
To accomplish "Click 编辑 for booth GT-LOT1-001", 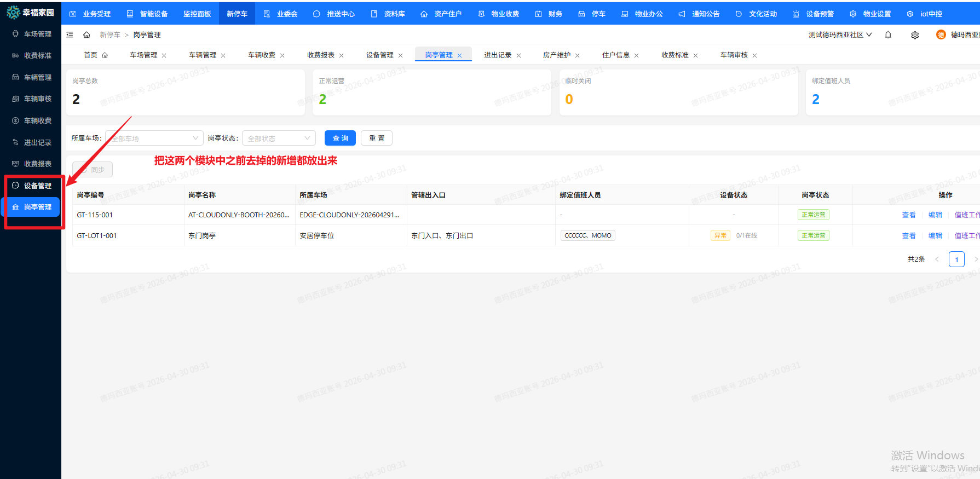I will (x=935, y=235).
